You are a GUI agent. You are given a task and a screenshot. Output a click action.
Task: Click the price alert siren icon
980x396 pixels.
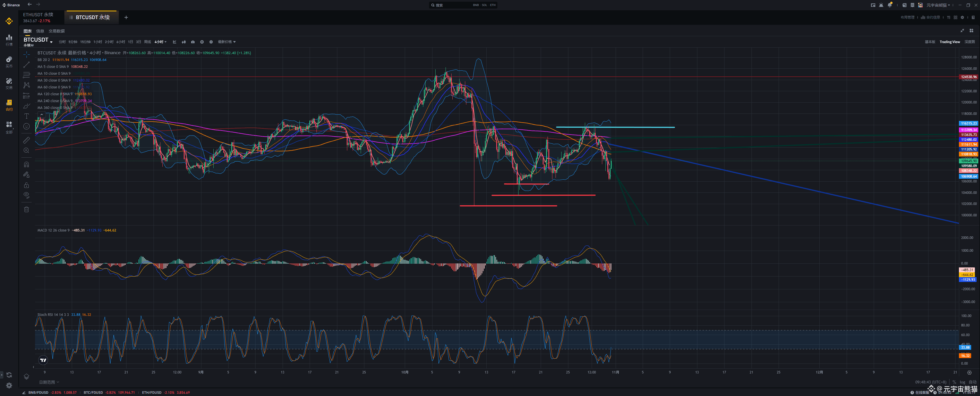[881, 5]
